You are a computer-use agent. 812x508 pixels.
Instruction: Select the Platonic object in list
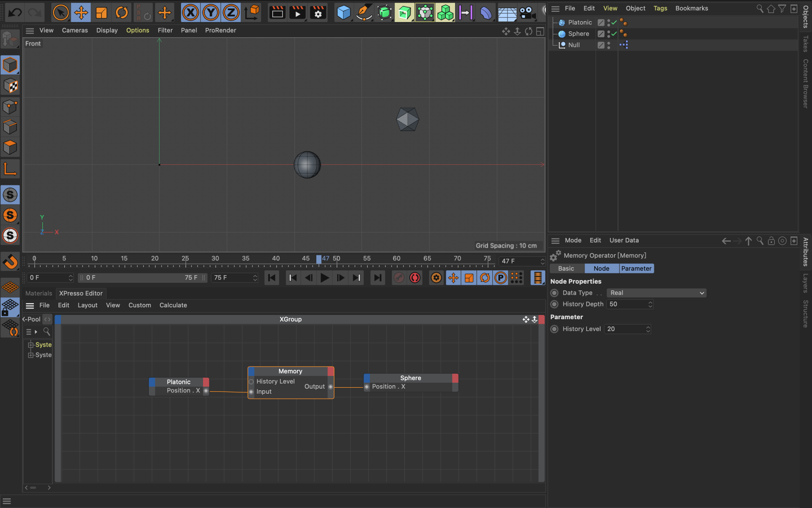(x=580, y=22)
